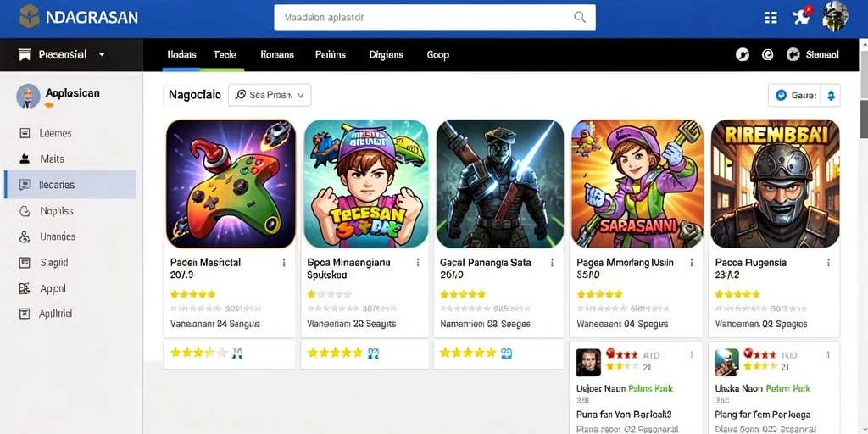Screen dimensions: 868x434
Task: Open options menu for Pacen Masfictal
Action: tap(284, 263)
